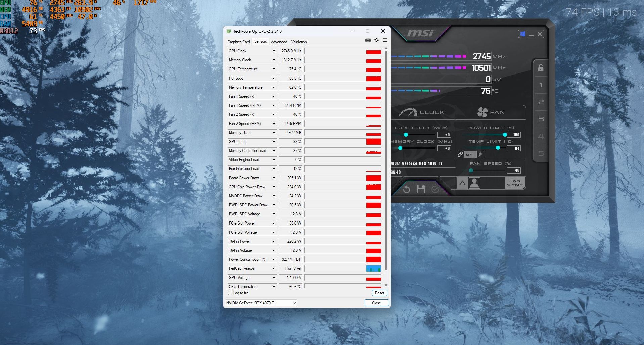
Task: Apply changes with the checkmark icon in Afterburner
Action: coord(434,189)
